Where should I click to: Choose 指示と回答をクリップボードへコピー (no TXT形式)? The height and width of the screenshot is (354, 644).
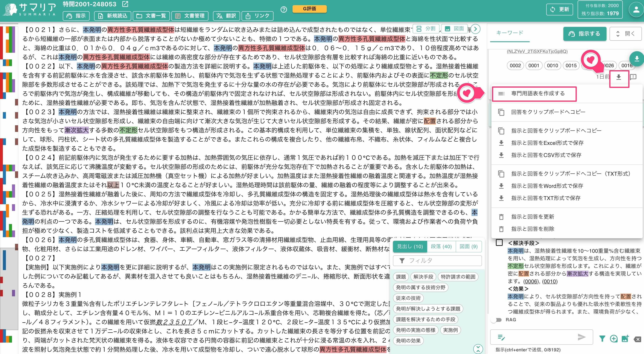point(567,131)
